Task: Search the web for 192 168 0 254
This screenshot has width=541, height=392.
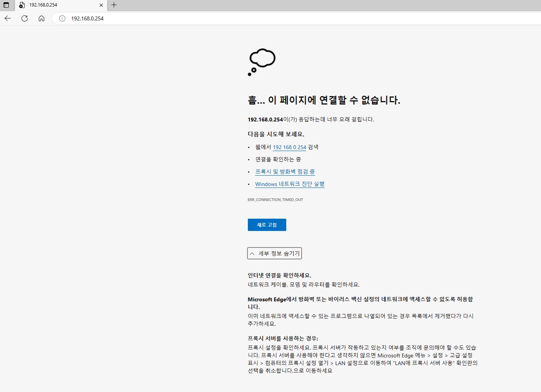Action: pyautogui.click(x=290, y=147)
